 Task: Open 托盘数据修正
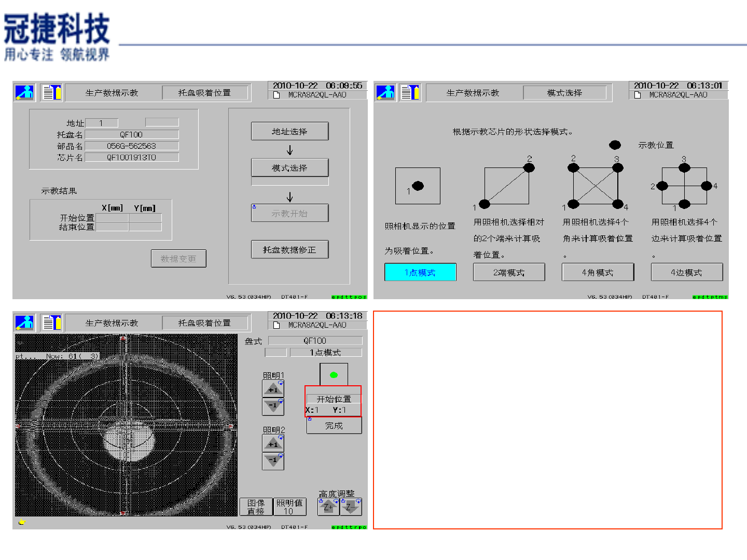[289, 249]
